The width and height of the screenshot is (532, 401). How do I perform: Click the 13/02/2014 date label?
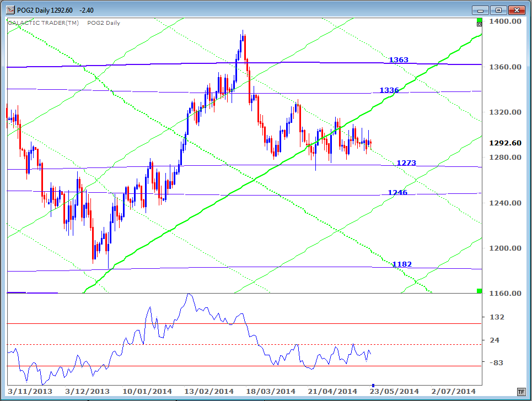208,392
